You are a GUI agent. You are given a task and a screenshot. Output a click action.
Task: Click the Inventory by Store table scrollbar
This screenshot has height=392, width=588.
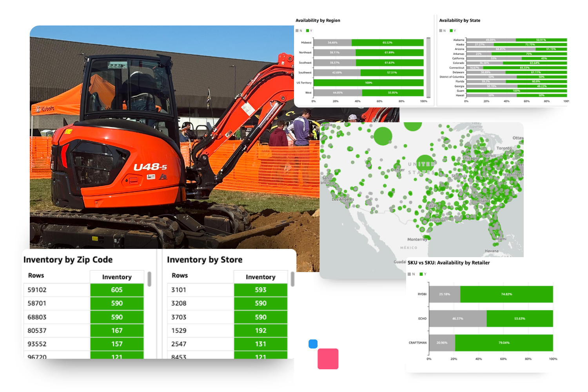point(292,279)
